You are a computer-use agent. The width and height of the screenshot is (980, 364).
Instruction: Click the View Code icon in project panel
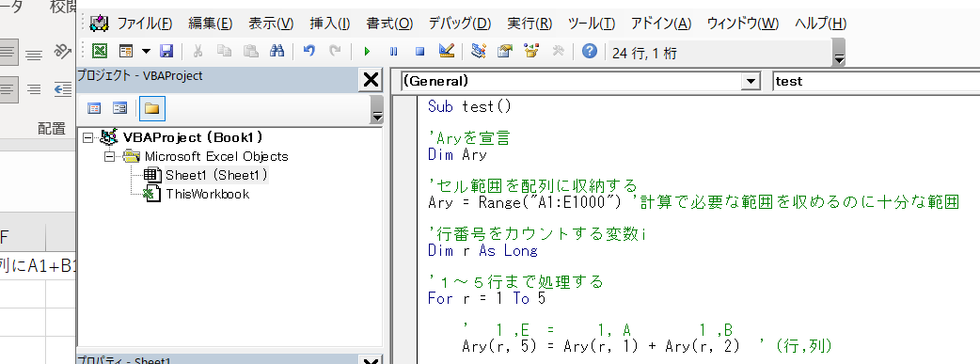click(94, 109)
